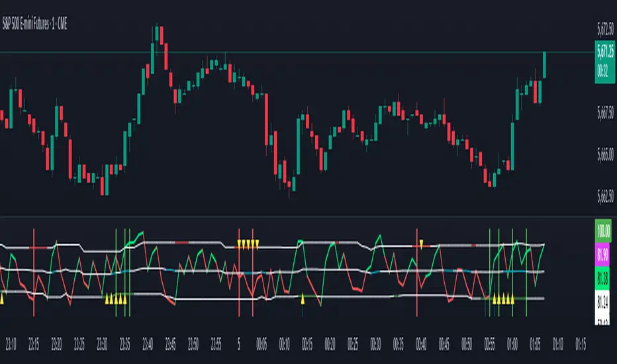Click the 5,665.00 price axis label
The height and width of the screenshot is (364, 617).
pyautogui.click(x=605, y=154)
